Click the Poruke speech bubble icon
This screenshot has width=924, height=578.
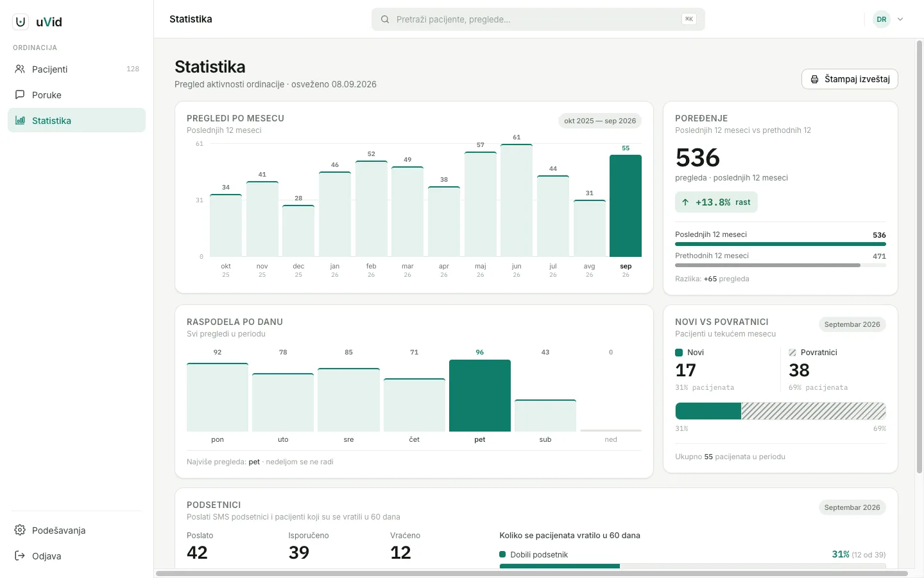tap(20, 94)
